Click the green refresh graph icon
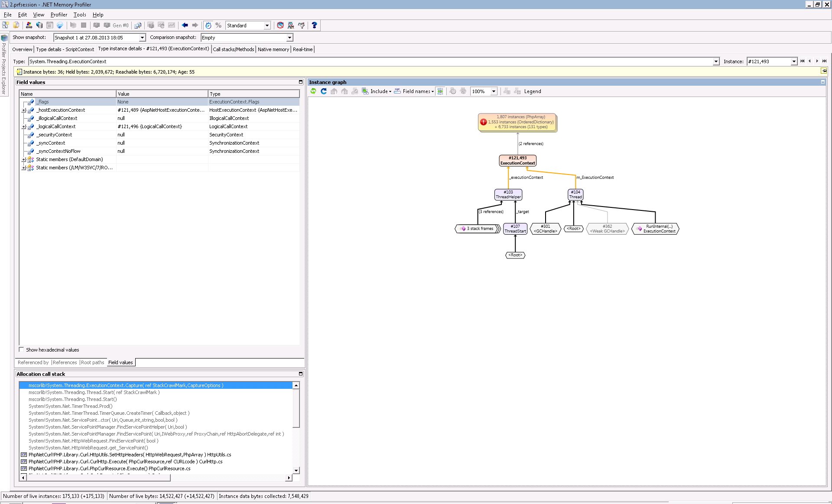The height and width of the screenshot is (504, 832). [x=313, y=91]
